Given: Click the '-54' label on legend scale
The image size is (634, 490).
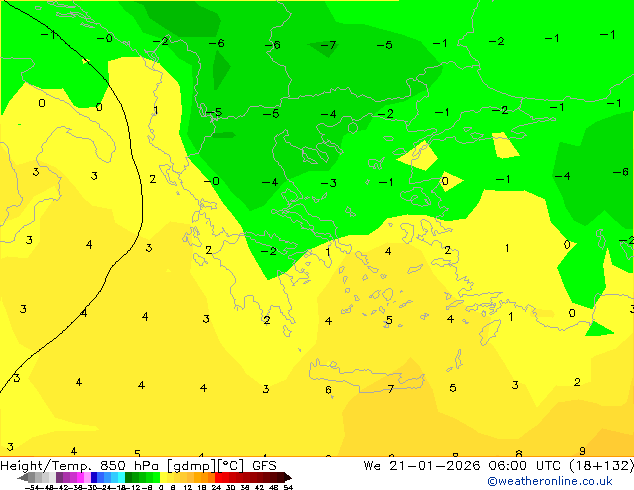Looking at the screenshot, I should tap(32, 487).
